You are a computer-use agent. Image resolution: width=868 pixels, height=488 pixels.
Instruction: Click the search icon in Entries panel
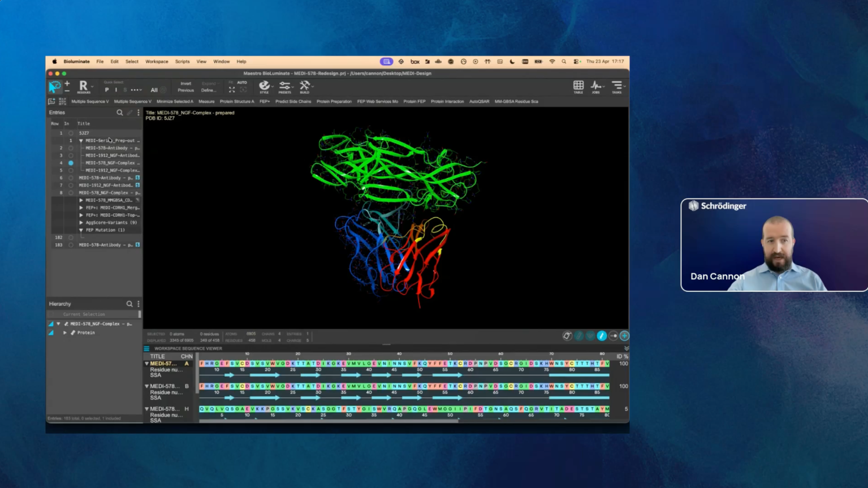119,113
